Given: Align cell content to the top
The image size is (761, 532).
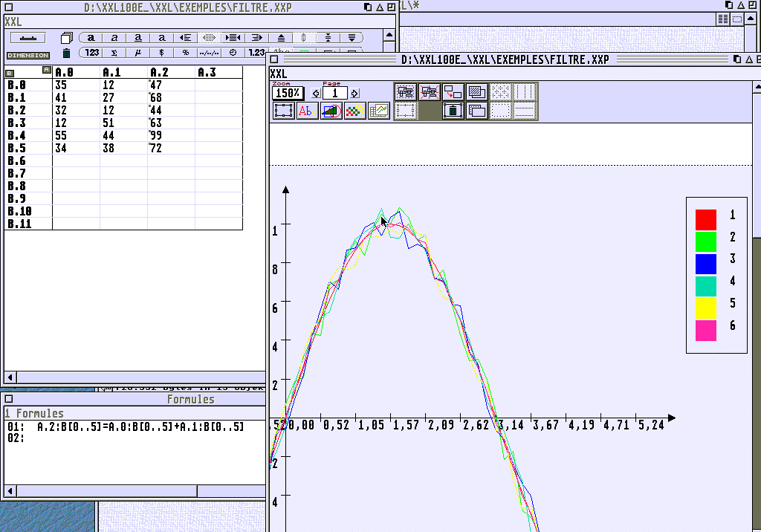Looking at the screenshot, I should click(280, 37).
